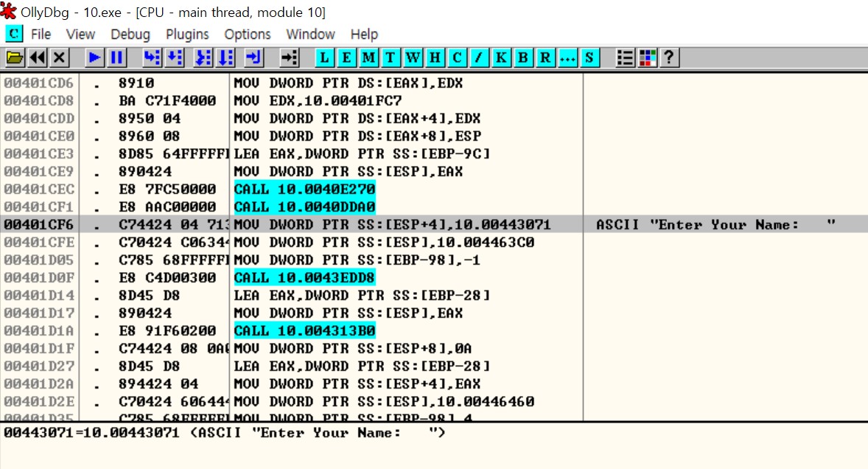
Task: Select address row 00401CE9
Action: point(39,172)
